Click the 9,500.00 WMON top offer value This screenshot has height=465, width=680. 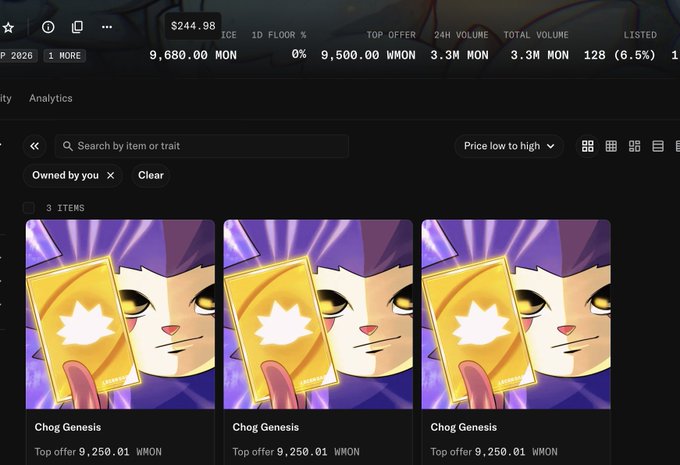point(368,55)
